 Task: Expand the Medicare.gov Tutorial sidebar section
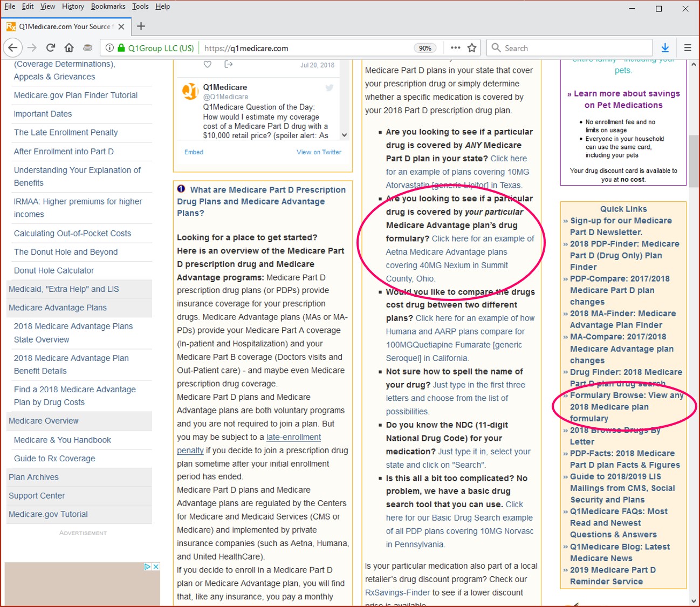point(79,514)
